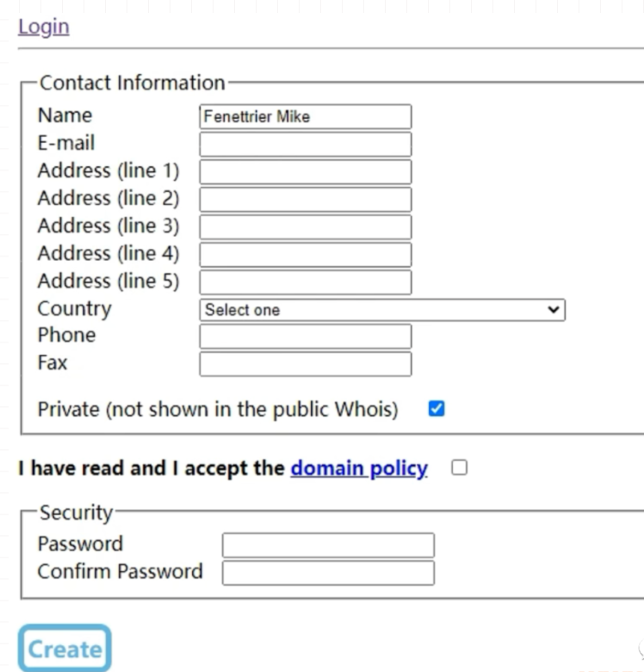Focus the Address (line 4) field
The height and width of the screenshot is (672, 644).
(x=305, y=254)
